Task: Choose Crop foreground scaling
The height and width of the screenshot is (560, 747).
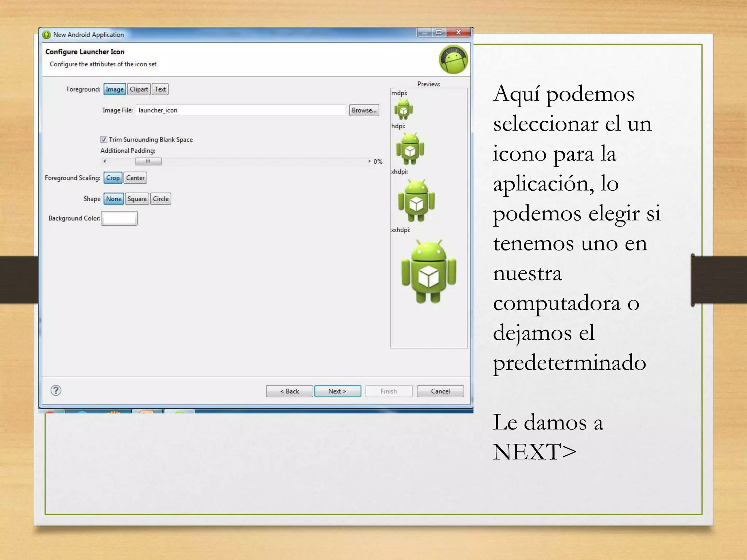Action: click(113, 178)
